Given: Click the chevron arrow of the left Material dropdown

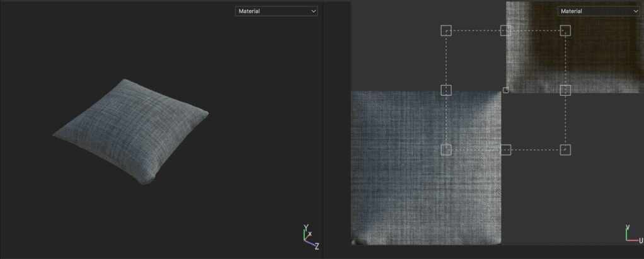Looking at the screenshot, I should [313, 11].
